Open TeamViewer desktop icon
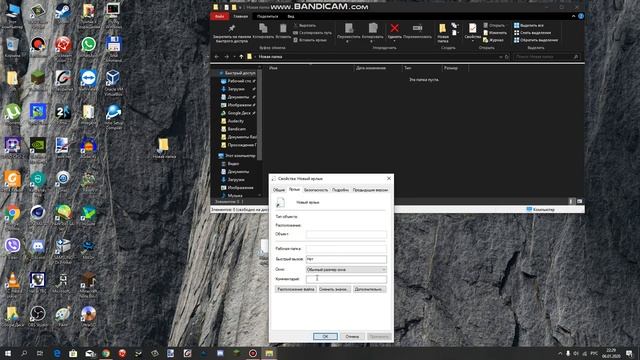640x360 pixels. coord(89,79)
